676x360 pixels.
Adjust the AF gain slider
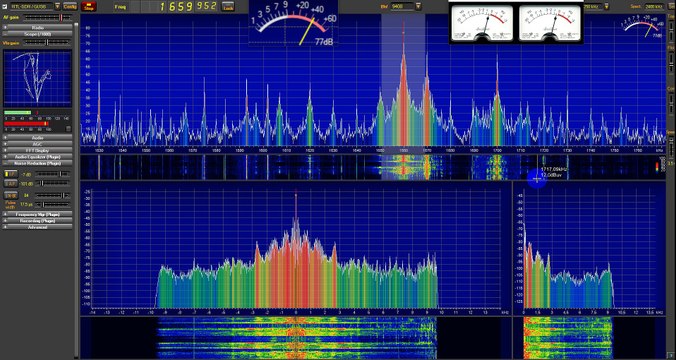[x=47, y=17]
